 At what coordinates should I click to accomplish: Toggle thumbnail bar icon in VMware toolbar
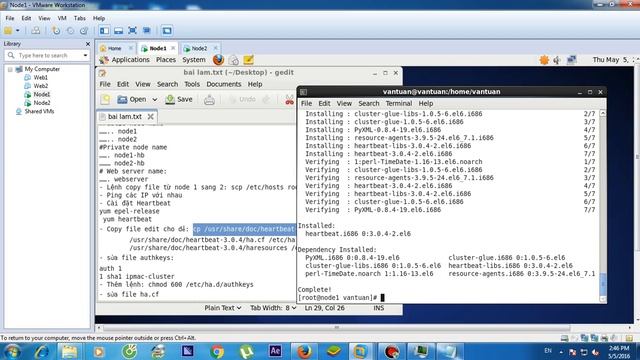coord(118,31)
